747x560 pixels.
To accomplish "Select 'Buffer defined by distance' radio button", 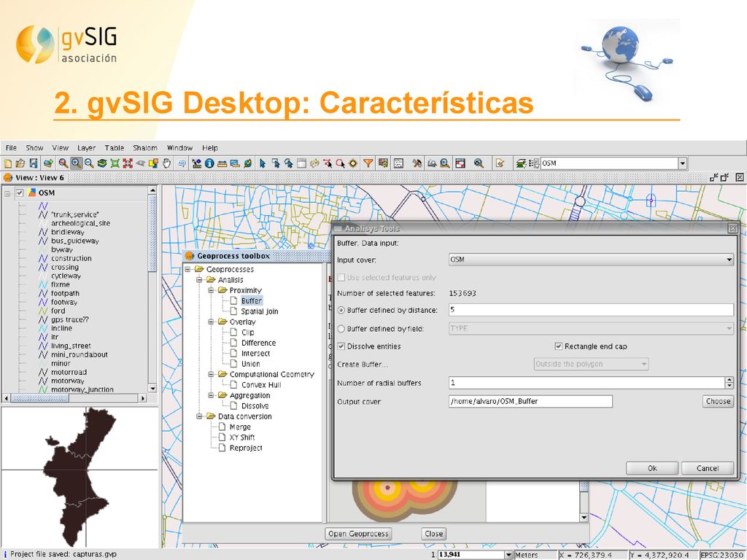I will 341,310.
